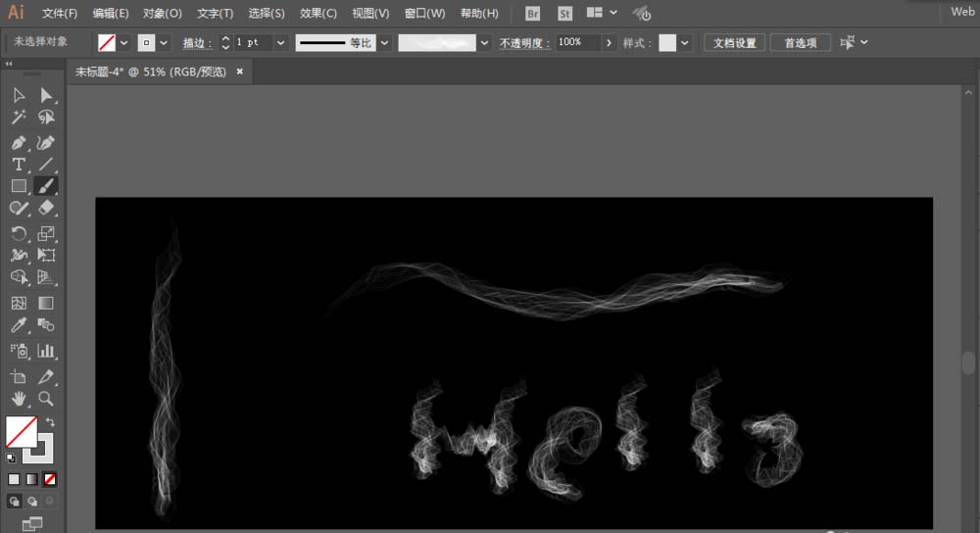Reset default fill and stroke
This screenshot has width=980, height=533.
coord(11,458)
